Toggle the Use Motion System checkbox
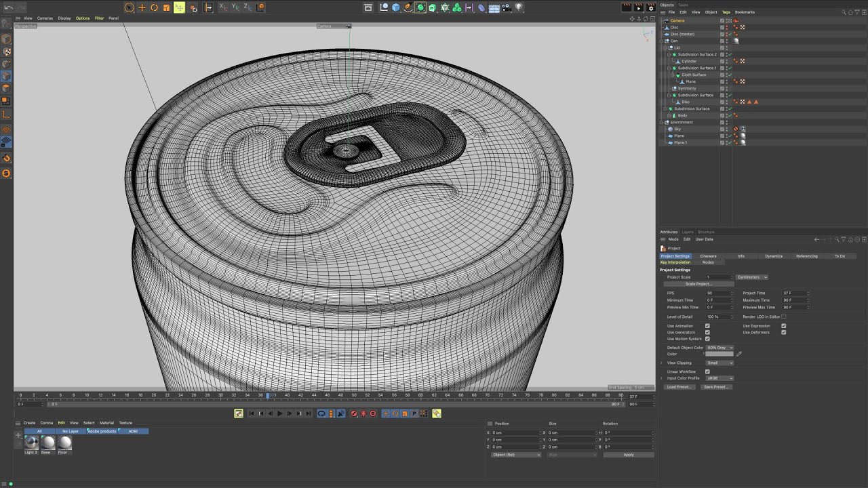Screen dimensions: 868x488 (707, 339)
